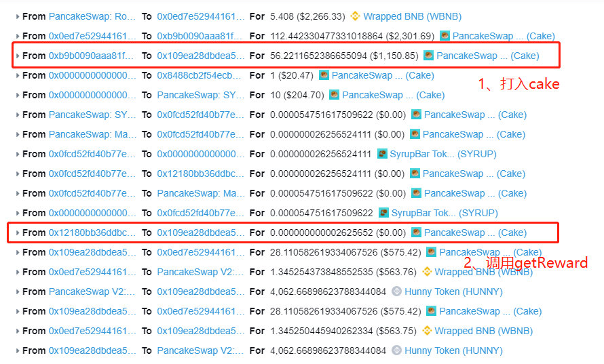Open recipient address 0xb9b0090aaa81f…
This screenshot has height=364, width=604.
tap(199, 36)
